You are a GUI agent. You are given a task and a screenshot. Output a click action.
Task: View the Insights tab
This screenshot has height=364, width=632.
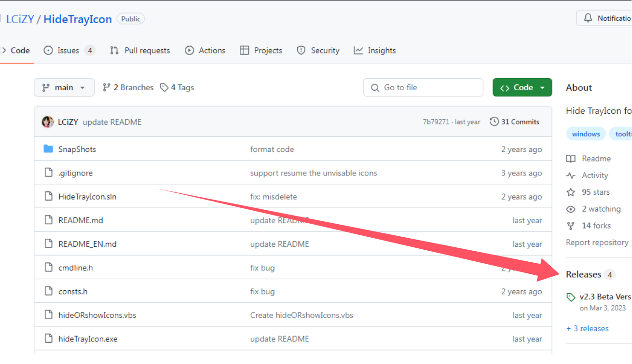tap(375, 50)
